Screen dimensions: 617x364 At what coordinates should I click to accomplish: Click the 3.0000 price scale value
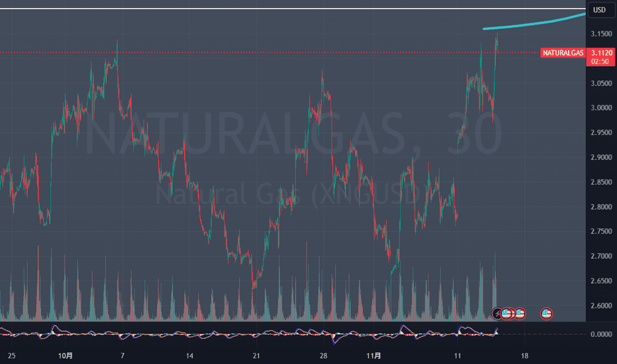[601, 108]
